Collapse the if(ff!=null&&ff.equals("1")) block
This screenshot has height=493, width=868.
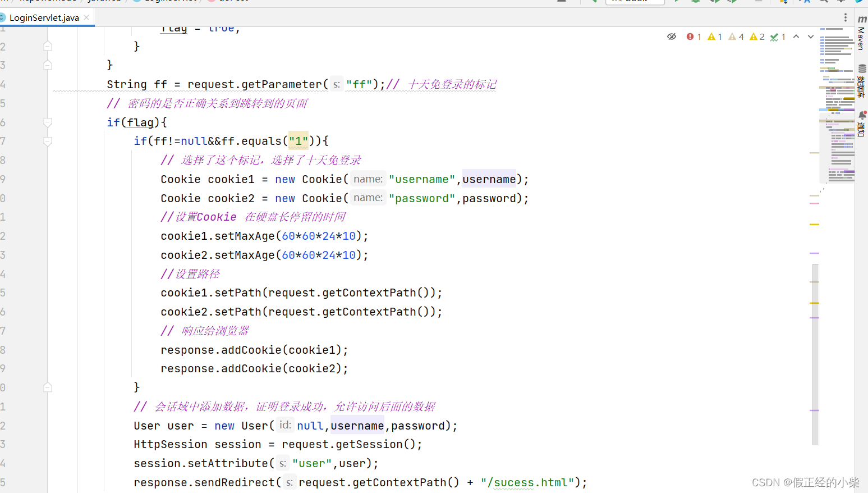pos(48,141)
